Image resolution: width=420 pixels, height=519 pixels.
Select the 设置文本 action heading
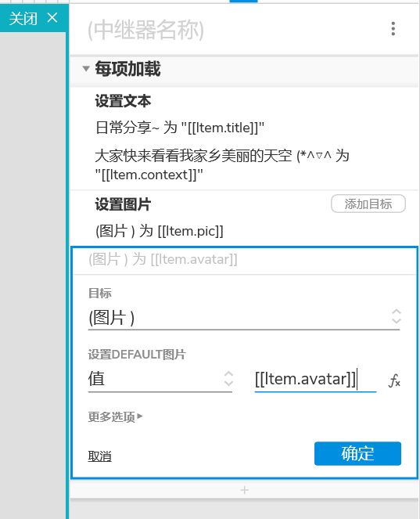(123, 101)
